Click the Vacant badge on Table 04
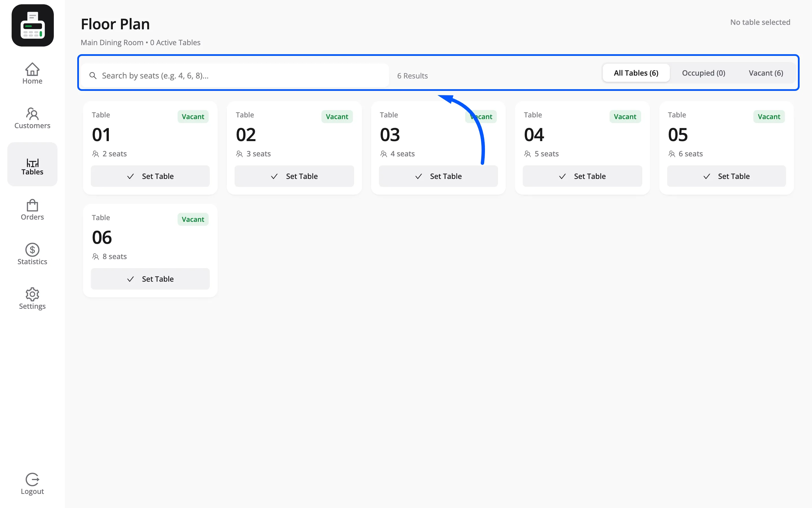The width and height of the screenshot is (812, 508). [625, 117]
